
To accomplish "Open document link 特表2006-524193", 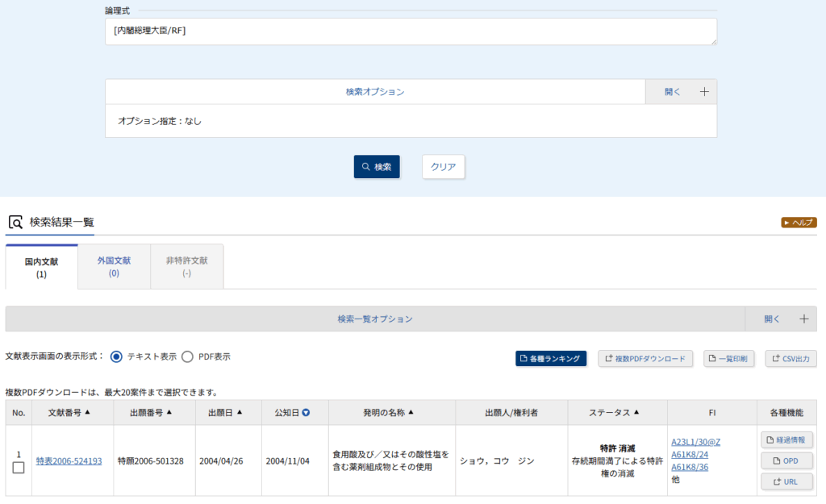I will click(69, 461).
